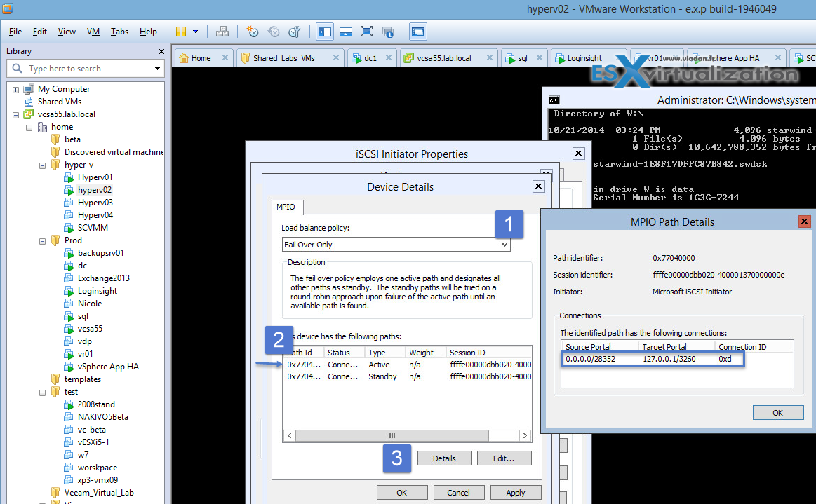Select the Active path row
The height and width of the screenshot is (504, 816).
408,365
